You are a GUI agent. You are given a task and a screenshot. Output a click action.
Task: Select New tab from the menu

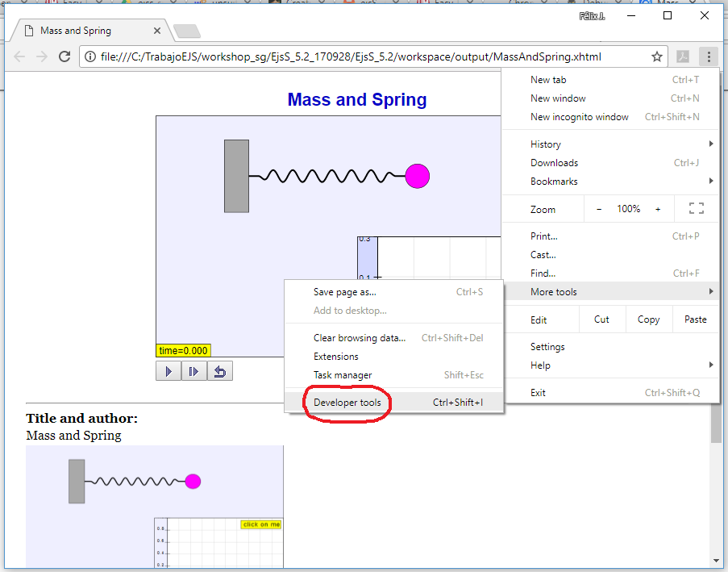tap(610, 80)
